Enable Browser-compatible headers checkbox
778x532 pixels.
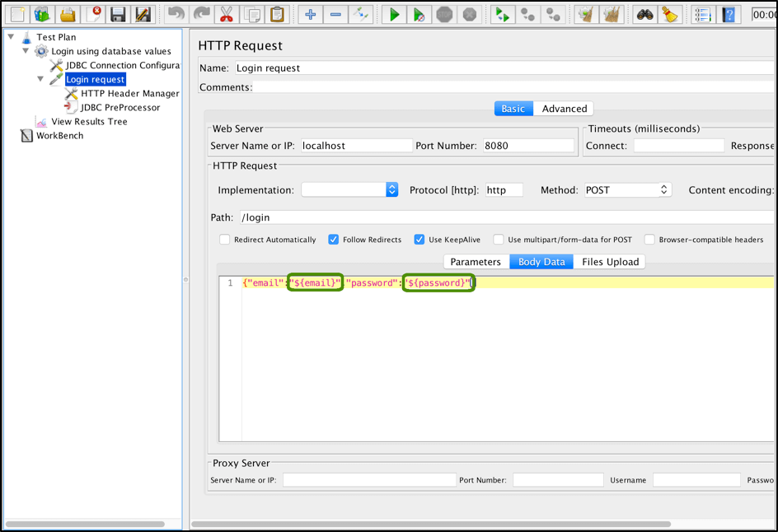pyautogui.click(x=649, y=240)
